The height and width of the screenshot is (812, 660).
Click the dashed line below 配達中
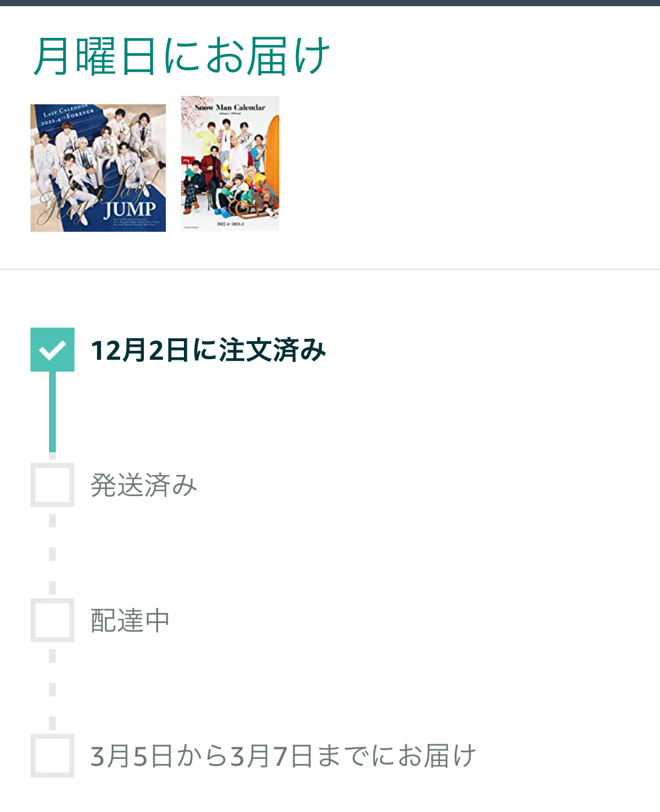(x=52, y=689)
